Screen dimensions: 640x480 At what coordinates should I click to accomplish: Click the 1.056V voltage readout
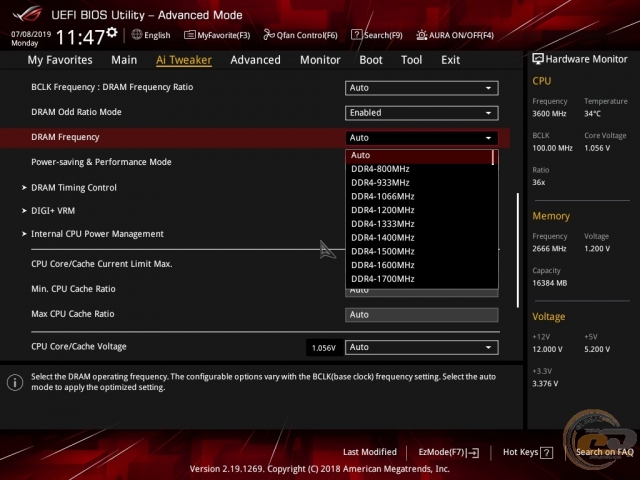tap(324, 348)
